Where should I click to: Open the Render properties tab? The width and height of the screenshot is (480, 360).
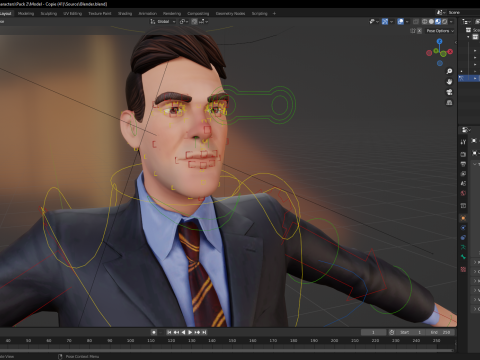click(x=463, y=154)
